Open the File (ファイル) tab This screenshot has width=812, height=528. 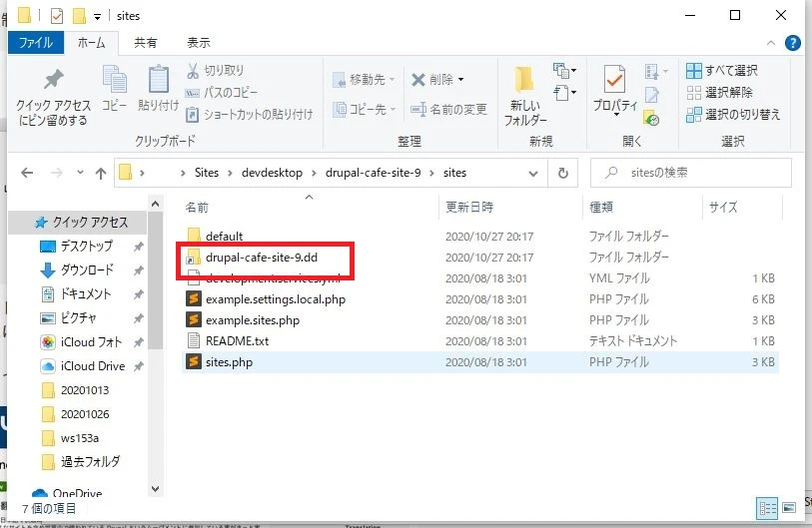pos(36,43)
